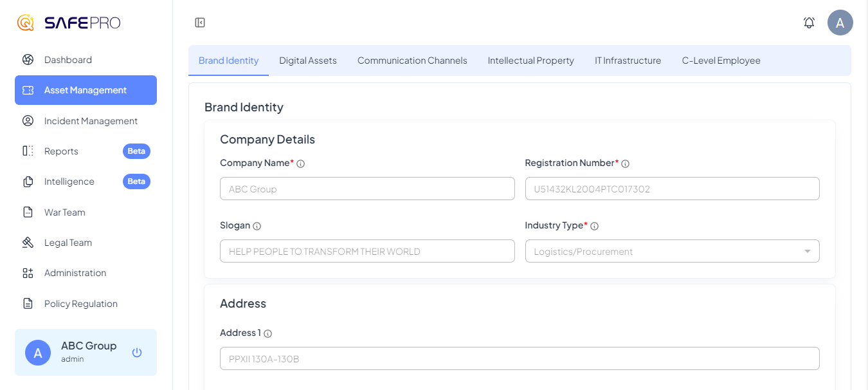The height and width of the screenshot is (390, 868).
Task: Click the SafePro logo icon
Action: [26, 23]
